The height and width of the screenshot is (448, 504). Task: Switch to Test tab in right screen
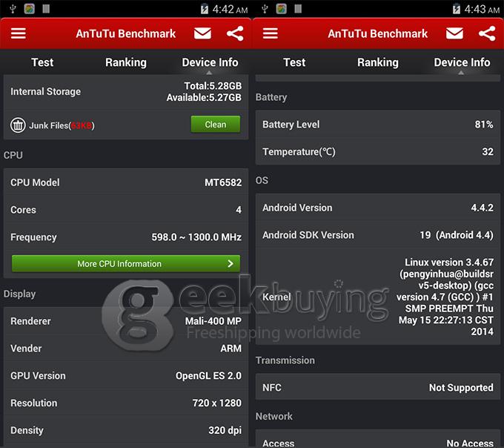(294, 62)
